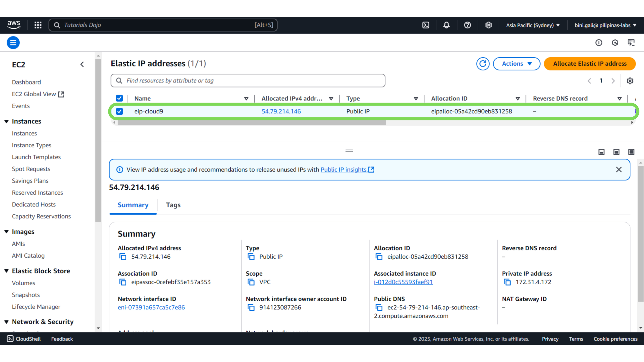Toggle the select-all header checkbox
The height and width of the screenshot is (362, 644).
[119, 98]
